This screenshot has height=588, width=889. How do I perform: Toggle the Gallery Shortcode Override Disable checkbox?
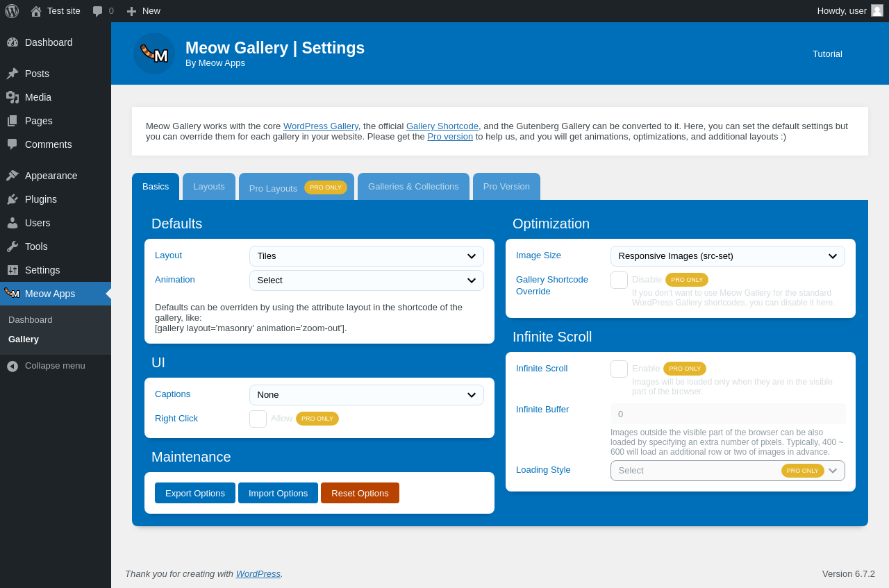point(619,280)
